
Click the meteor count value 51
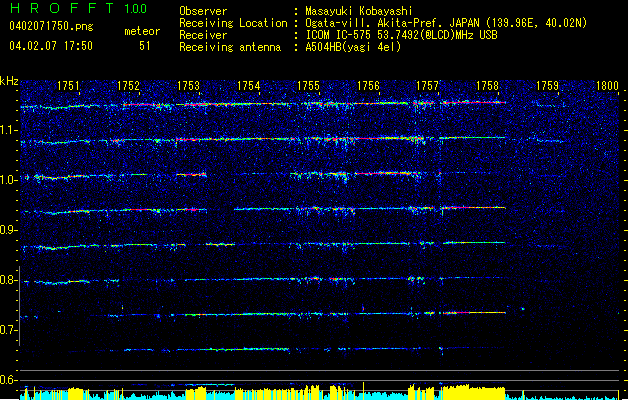coord(145,46)
